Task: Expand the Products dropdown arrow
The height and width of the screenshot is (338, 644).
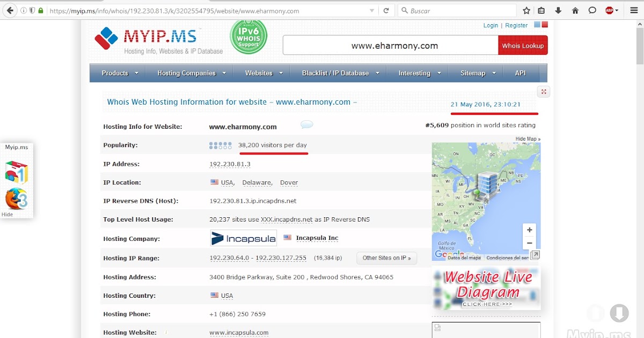Action: coord(136,73)
